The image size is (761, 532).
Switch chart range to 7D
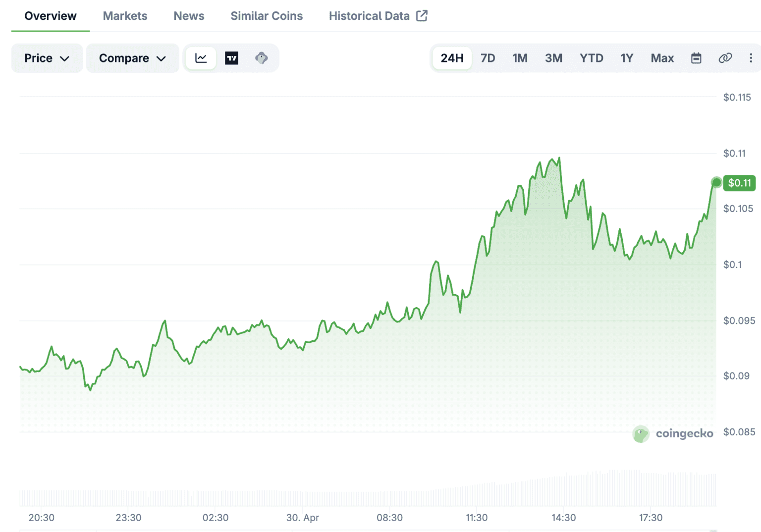(x=488, y=58)
